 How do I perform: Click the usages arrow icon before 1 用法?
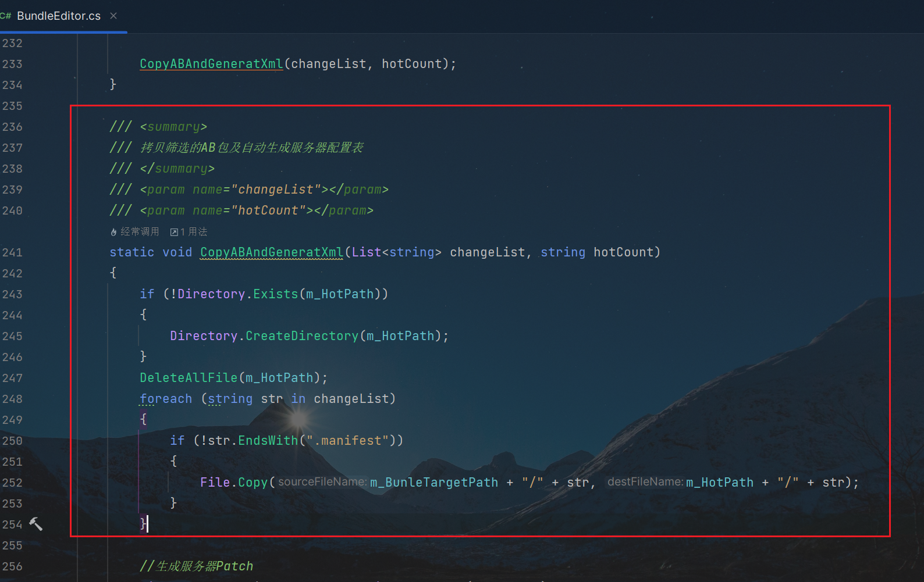pos(173,232)
